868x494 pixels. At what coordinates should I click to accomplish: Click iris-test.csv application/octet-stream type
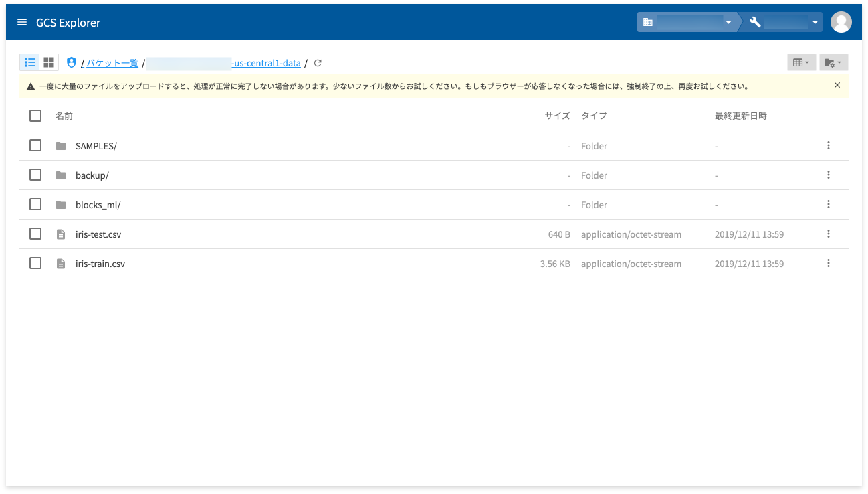(x=631, y=234)
